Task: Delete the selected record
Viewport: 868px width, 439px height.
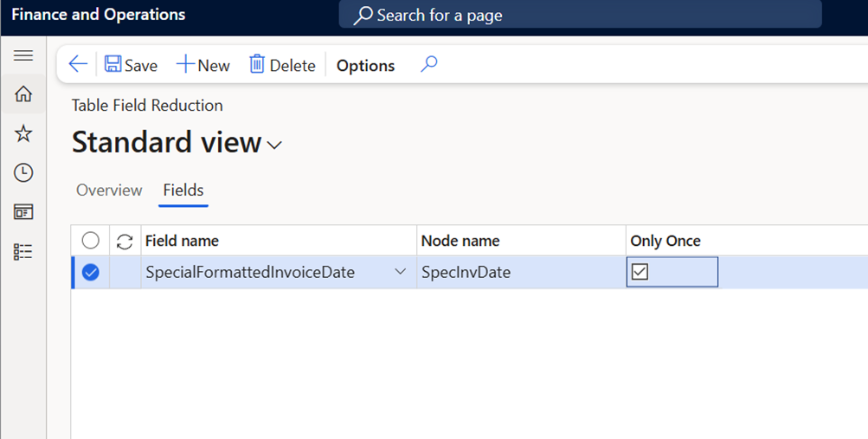Action: tap(282, 66)
